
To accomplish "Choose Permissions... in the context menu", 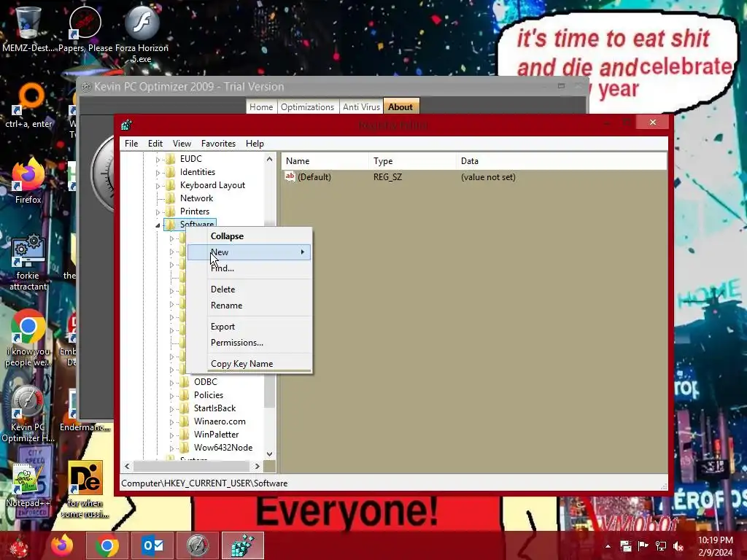I will point(249,343).
